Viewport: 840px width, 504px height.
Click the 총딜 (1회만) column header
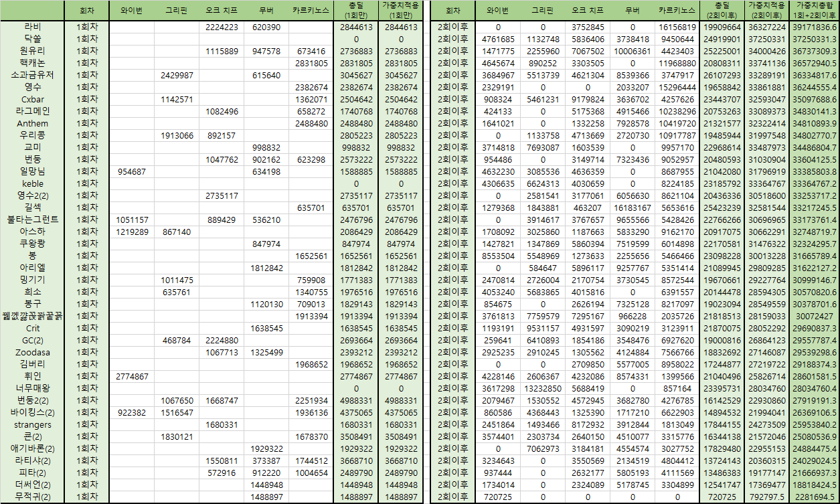point(355,10)
